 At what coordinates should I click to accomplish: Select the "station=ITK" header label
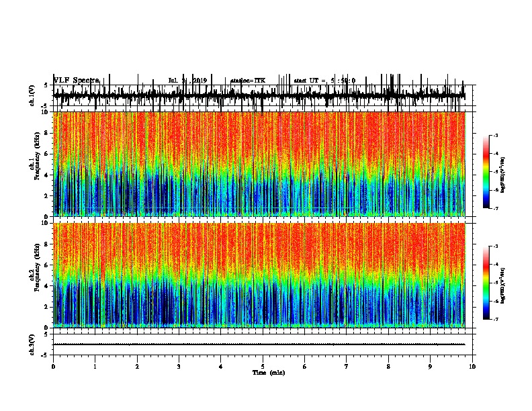tap(248, 81)
